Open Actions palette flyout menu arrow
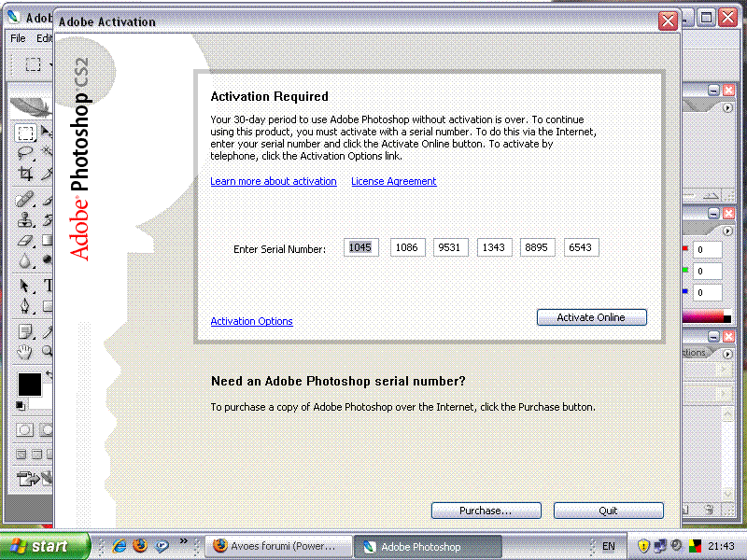 [x=727, y=354]
